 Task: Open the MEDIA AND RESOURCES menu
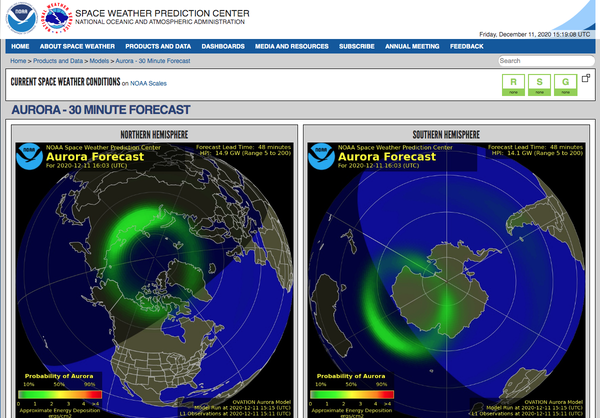pos(292,46)
